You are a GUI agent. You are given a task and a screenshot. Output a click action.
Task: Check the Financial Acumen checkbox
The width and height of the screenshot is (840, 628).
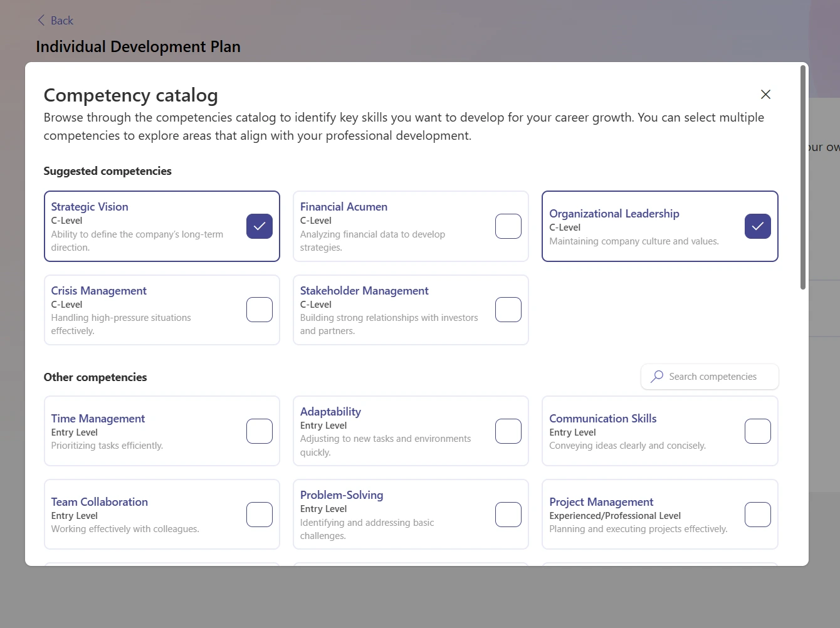click(x=508, y=226)
